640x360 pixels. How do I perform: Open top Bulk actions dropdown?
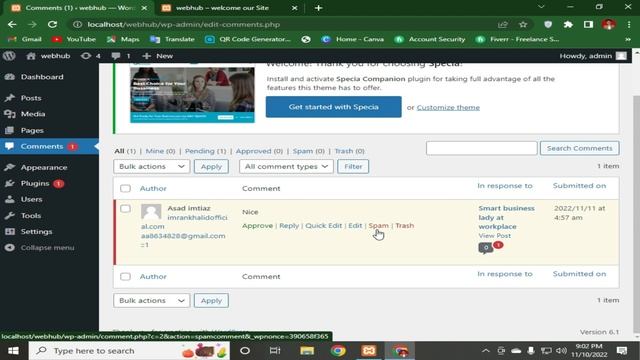(x=151, y=167)
